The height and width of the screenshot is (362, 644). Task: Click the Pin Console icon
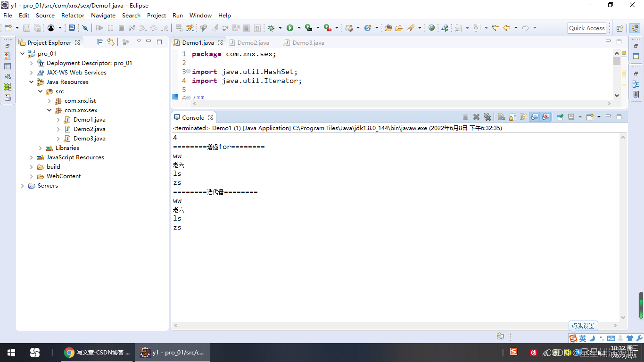560,117
